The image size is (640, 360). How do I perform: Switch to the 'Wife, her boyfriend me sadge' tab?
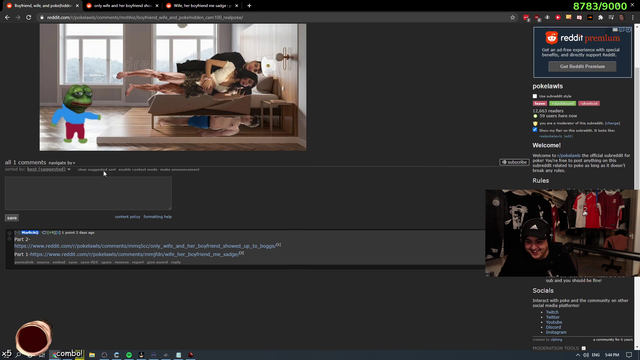201,6
